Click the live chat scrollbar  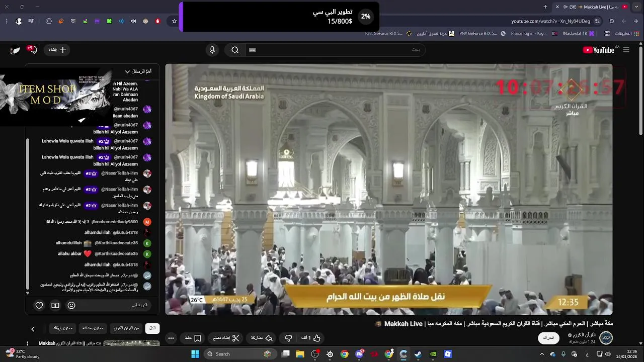[28, 214]
